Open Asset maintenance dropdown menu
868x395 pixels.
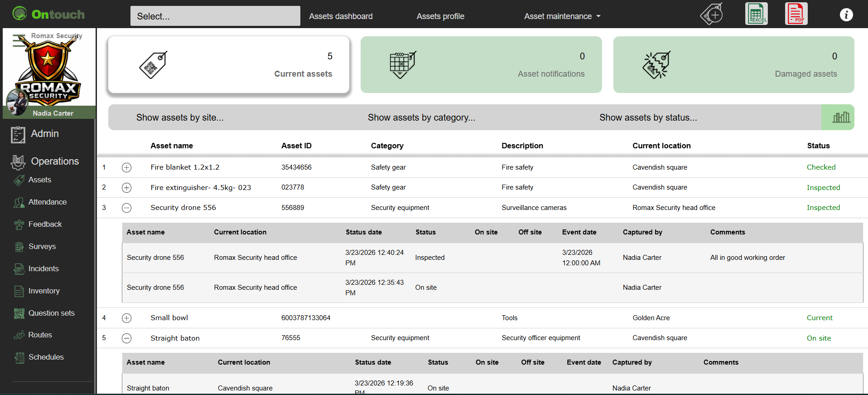pyautogui.click(x=562, y=16)
